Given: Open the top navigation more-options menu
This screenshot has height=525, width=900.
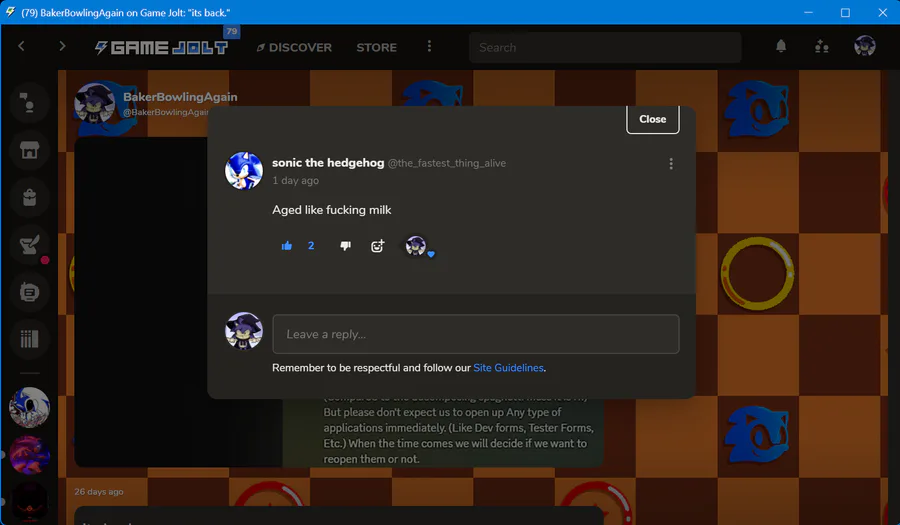Looking at the screenshot, I should [x=429, y=46].
